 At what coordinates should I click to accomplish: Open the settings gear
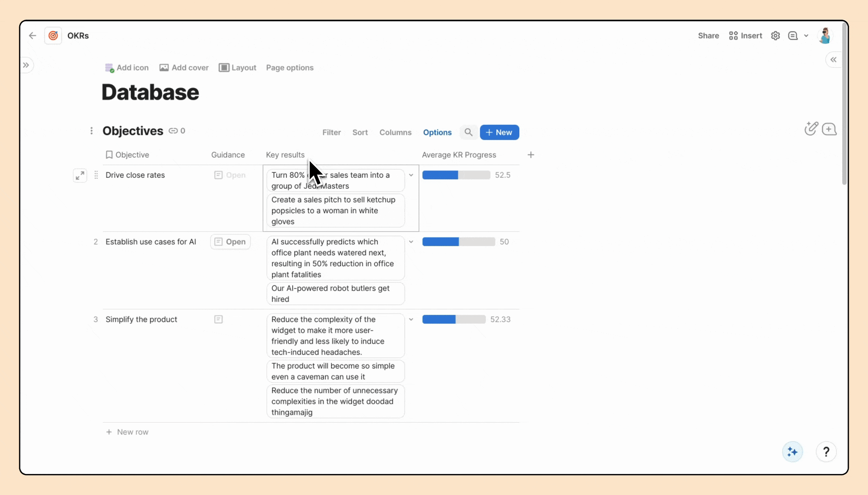775,36
